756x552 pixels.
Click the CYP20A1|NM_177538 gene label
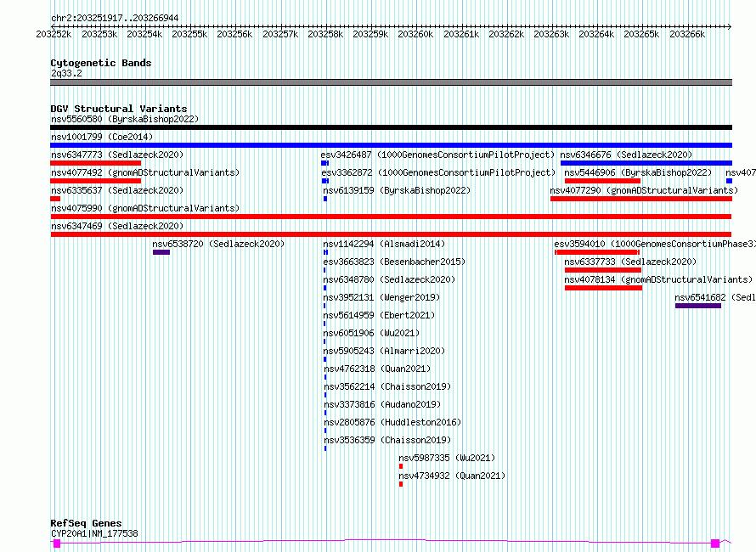(x=94, y=533)
